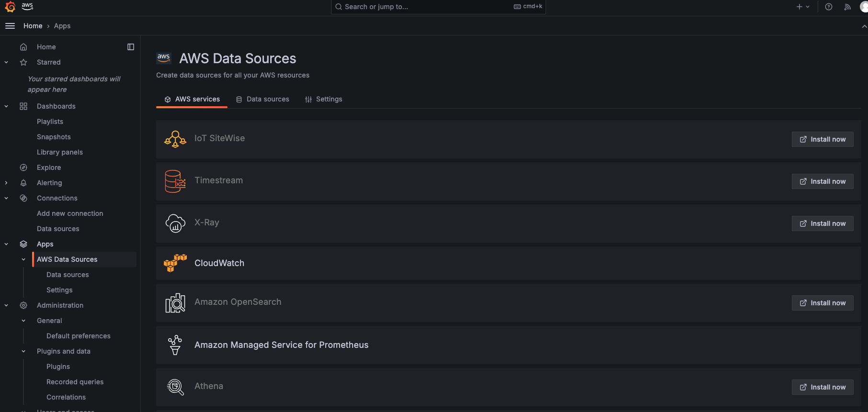The image size is (868, 412).
Task: Click the user profile avatar
Action: click(864, 7)
